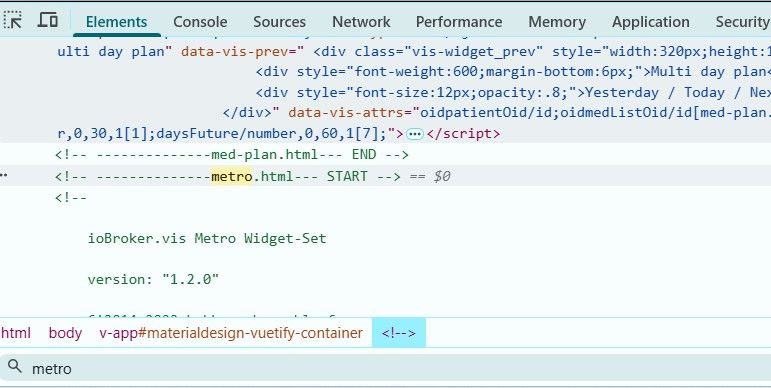Image resolution: width=771 pixels, height=388 pixels.
Task: Select the med-plan.html END comment line
Action: (x=232, y=155)
